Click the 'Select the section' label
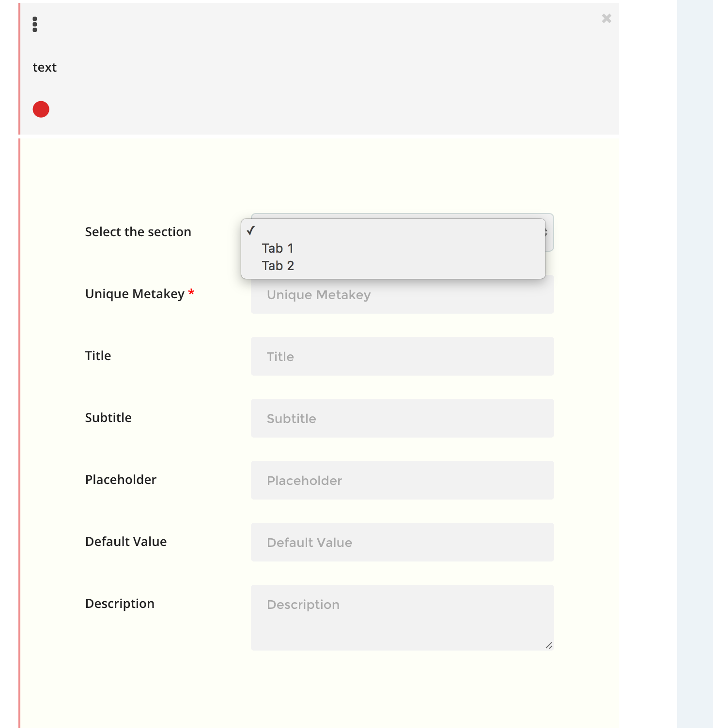 tap(138, 232)
